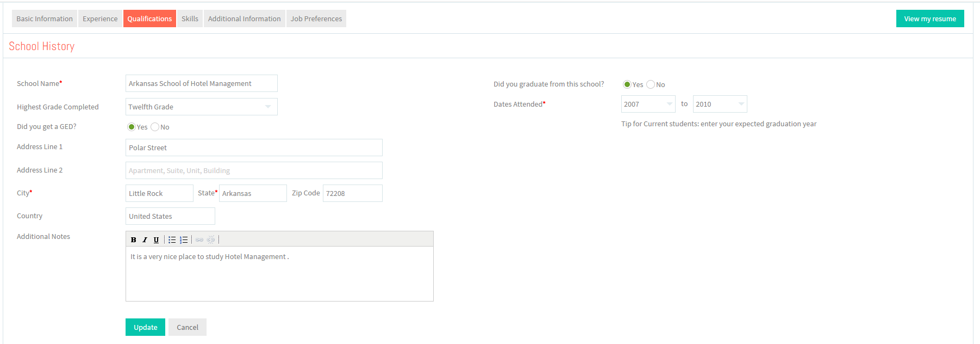Open the Qualifications tab
This screenshot has width=980, height=344.
coord(149,19)
